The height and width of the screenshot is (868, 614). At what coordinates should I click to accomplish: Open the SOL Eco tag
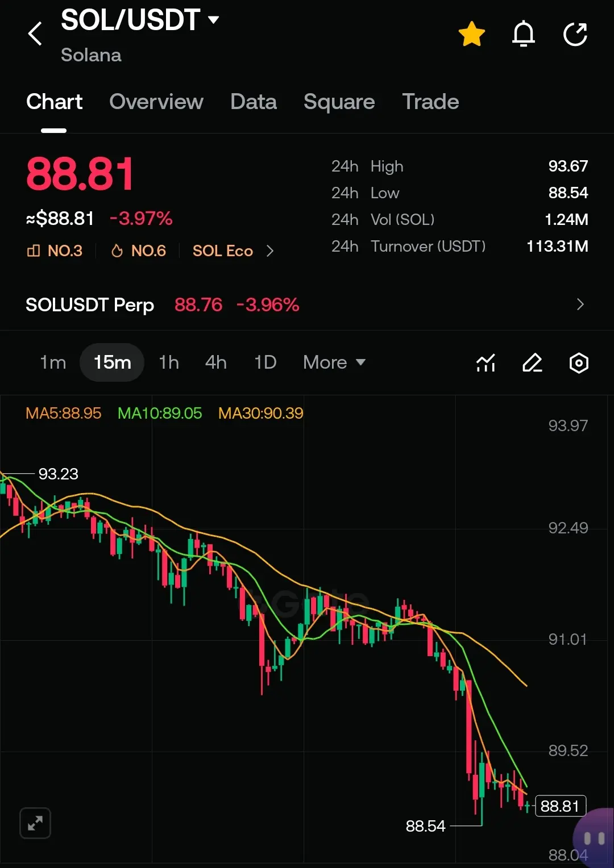point(223,251)
